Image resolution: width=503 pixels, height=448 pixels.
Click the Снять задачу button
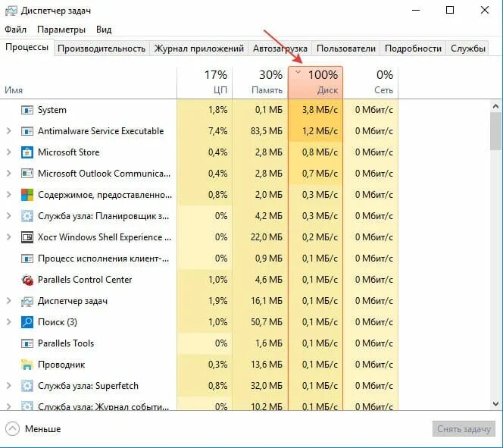[x=464, y=429]
